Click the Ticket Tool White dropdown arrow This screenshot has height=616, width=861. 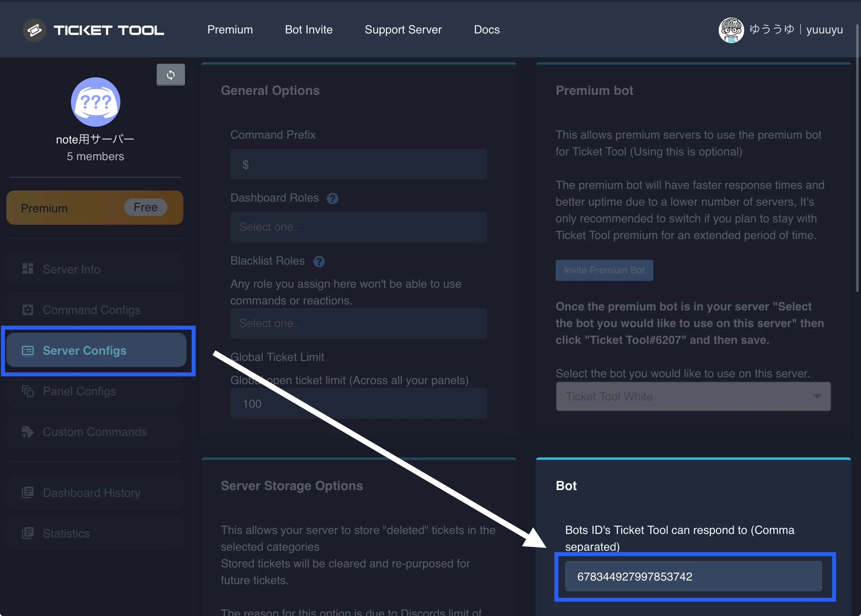[817, 396]
